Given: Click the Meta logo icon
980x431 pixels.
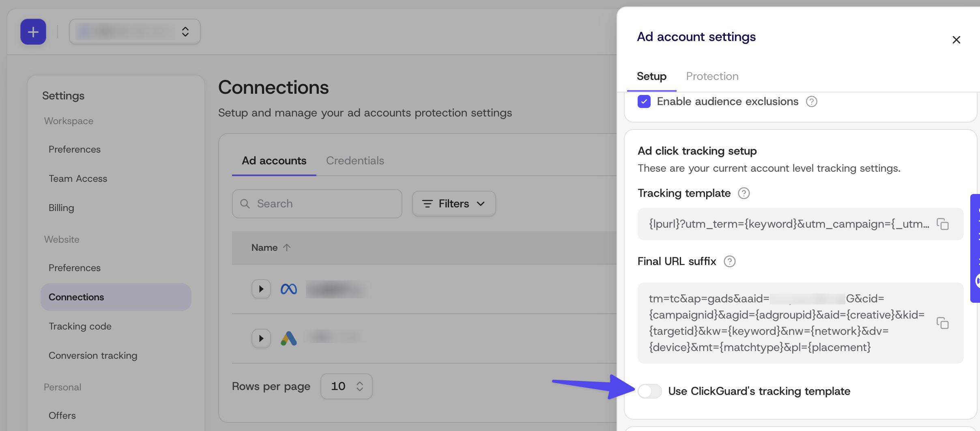Looking at the screenshot, I should pyautogui.click(x=289, y=289).
